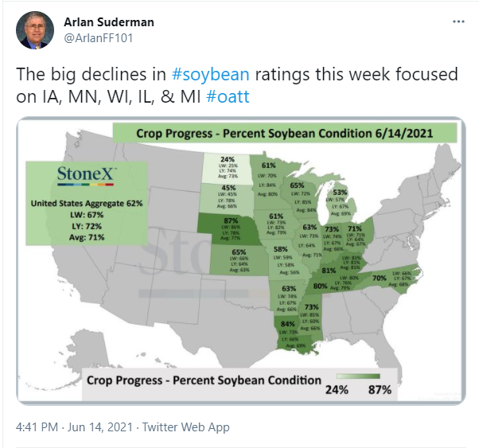479x448 pixels.
Task: Click the legend maximum value 87%
Action: coord(380,390)
